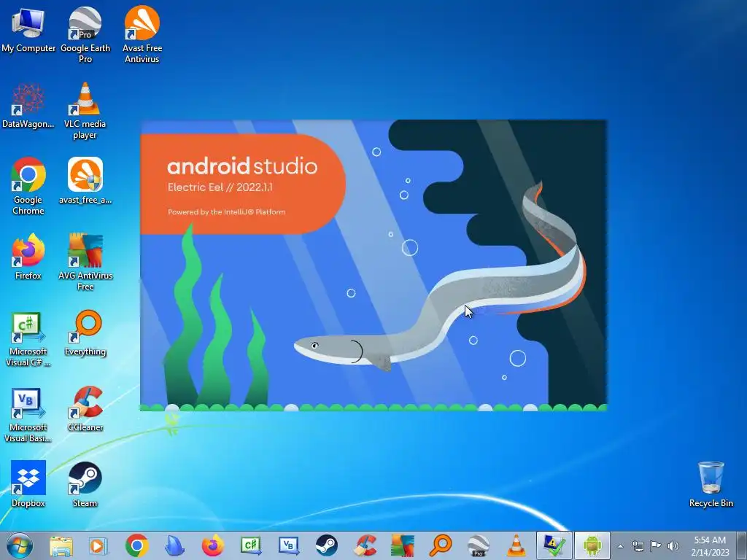747x560 pixels.
Task: Select the Dropbox desktop shortcut
Action: coord(28,484)
